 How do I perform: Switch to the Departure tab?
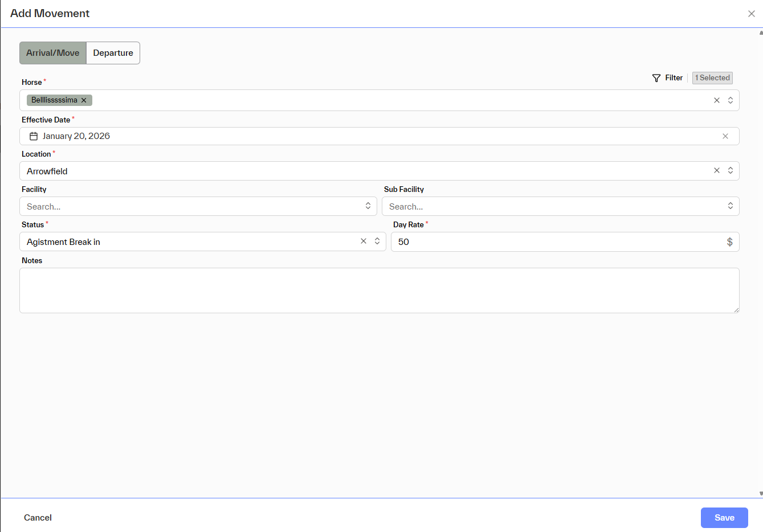(x=113, y=53)
